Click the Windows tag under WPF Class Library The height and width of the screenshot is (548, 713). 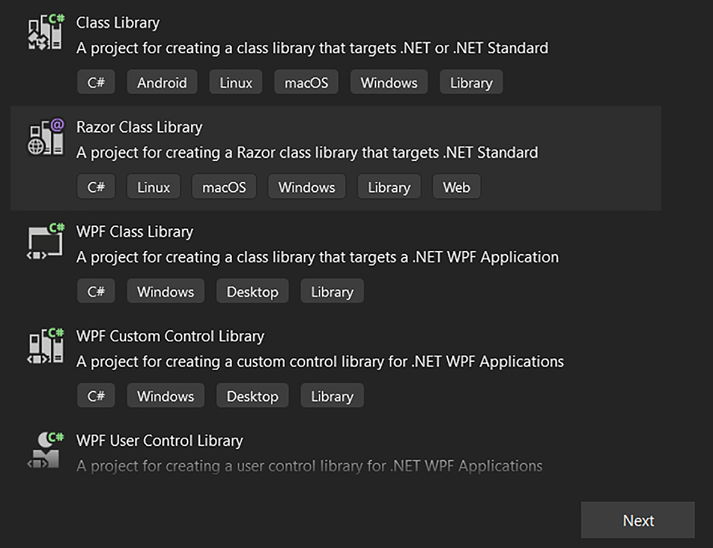166,292
